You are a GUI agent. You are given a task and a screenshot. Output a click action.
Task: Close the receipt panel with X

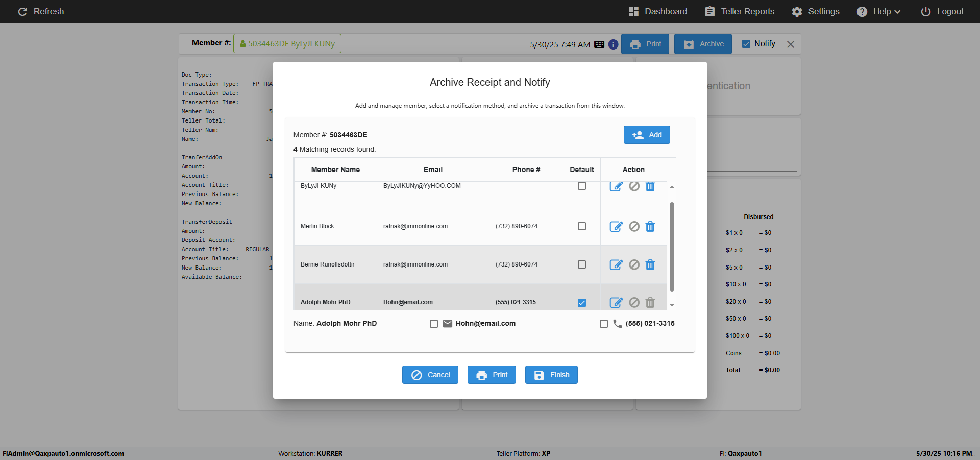(791, 44)
